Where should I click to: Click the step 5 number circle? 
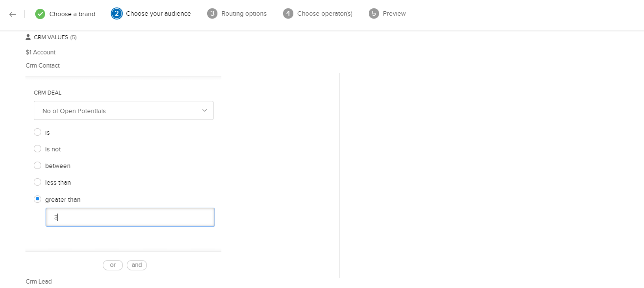click(x=374, y=13)
